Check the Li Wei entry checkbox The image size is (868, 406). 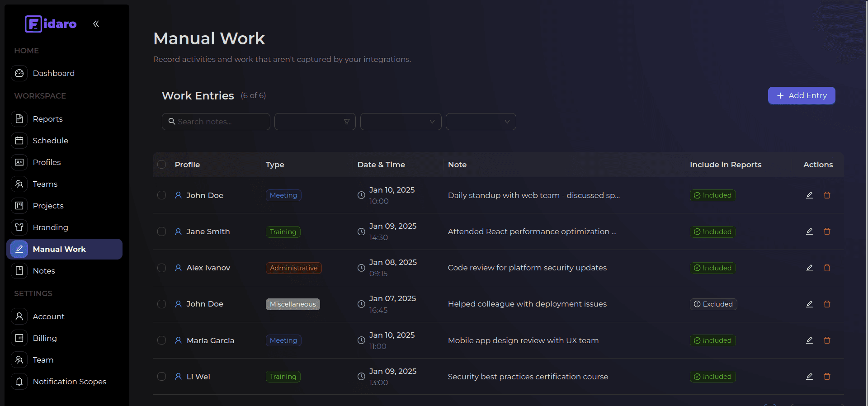point(161,377)
